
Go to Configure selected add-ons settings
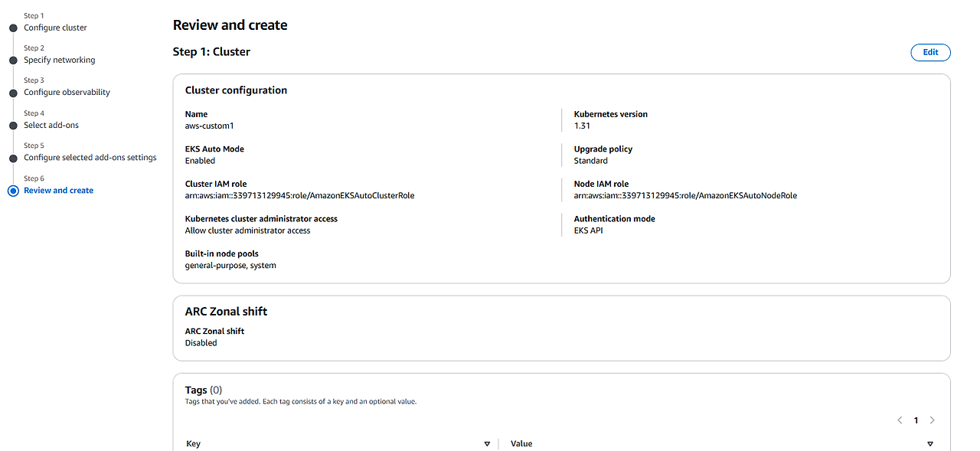[90, 157]
